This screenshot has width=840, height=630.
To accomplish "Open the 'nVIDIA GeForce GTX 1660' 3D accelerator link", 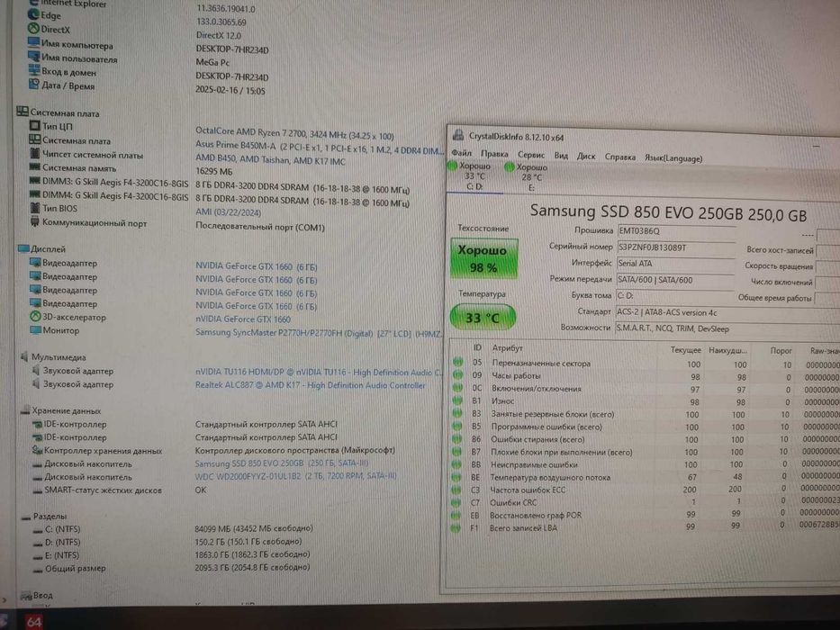I will (x=243, y=319).
